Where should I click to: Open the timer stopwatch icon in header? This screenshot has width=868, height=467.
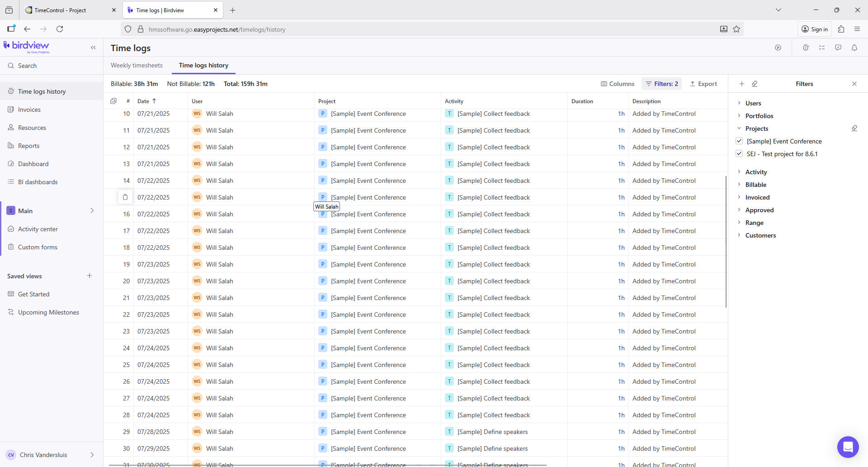(x=806, y=48)
